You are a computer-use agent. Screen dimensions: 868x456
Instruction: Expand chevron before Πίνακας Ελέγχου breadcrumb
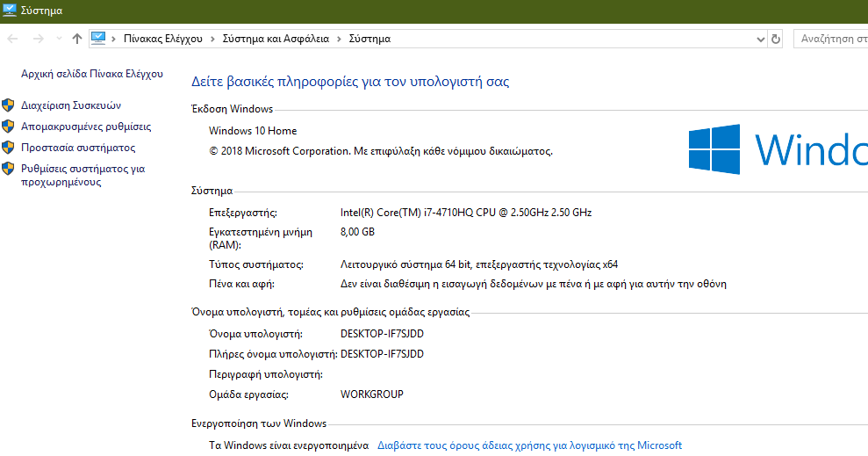pyautogui.click(x=113, y=39)
